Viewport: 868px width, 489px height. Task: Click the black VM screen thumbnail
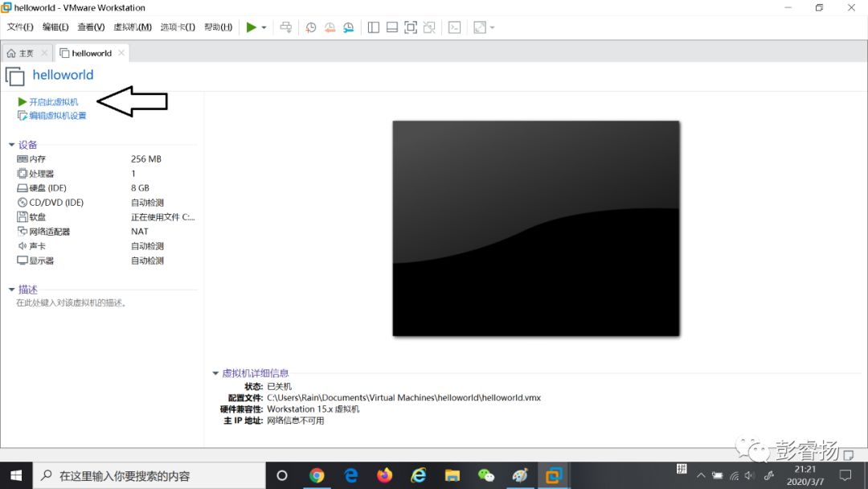[536, 228]
